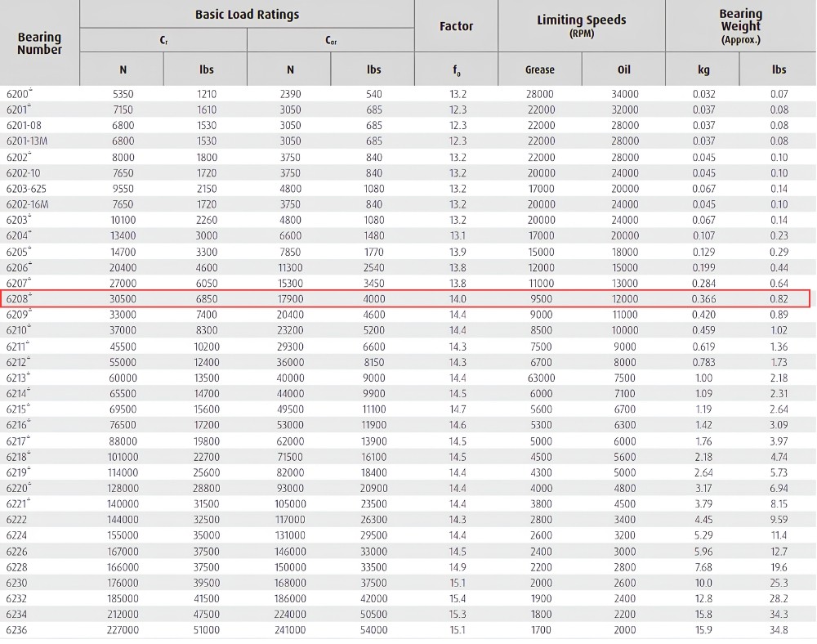
Task: Click Cr value 13400 in the 6204 row
Action: 123,236
